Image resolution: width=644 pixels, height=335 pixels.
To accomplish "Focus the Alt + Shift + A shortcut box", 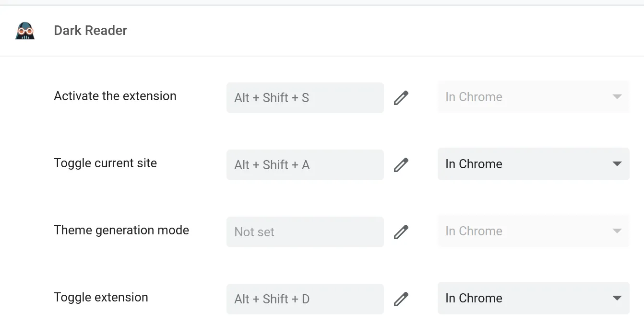I will tap(305, 165).
